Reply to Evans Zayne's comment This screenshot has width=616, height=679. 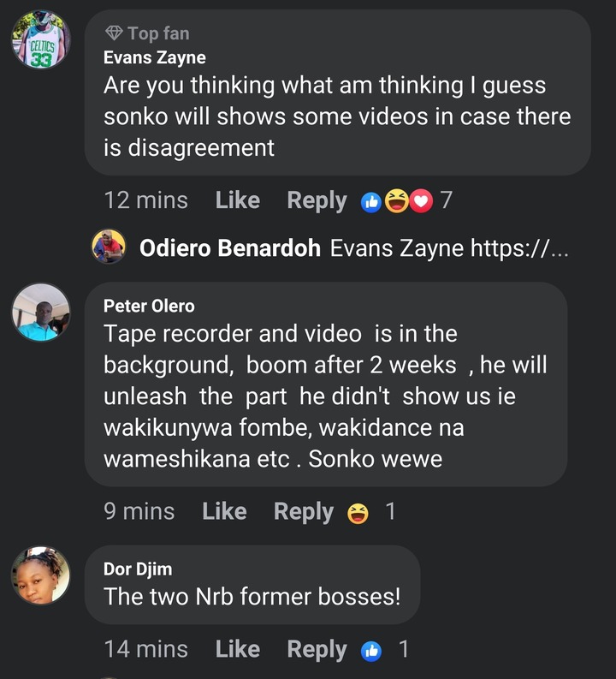(x=317, y=200)
